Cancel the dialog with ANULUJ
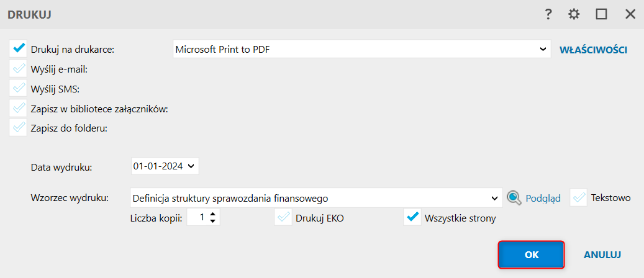Image resolution: width=644 pixels, height=278 pixels. point(602,254)
